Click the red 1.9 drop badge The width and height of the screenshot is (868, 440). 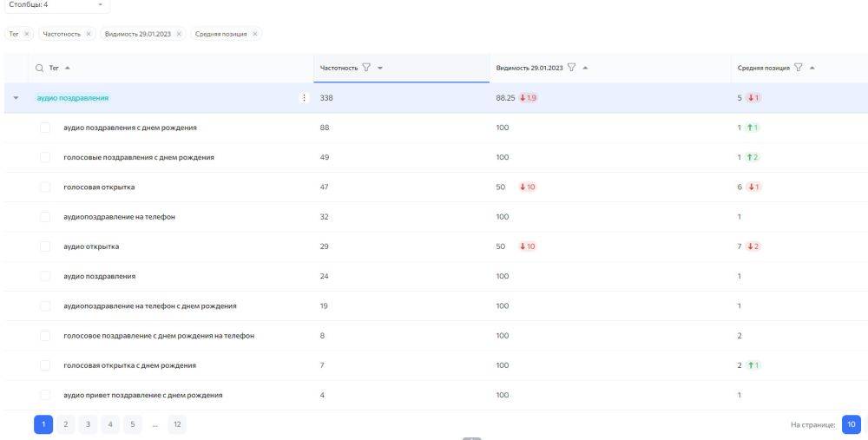[528, 98]
